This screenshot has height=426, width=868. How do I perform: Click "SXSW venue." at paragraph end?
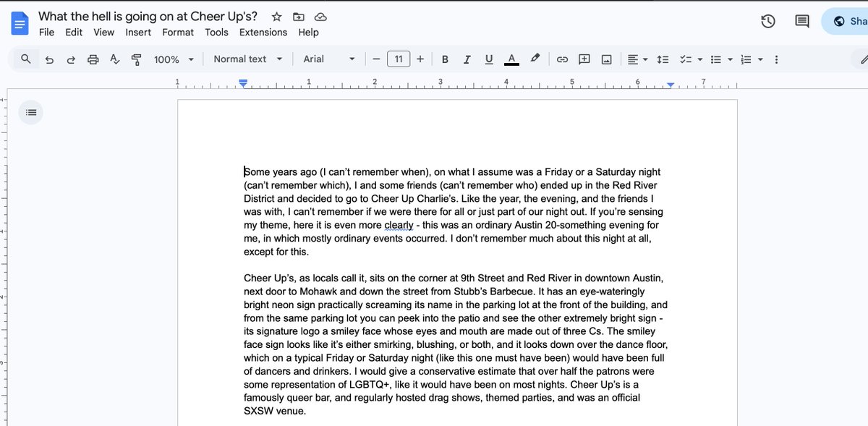[274, 411]
